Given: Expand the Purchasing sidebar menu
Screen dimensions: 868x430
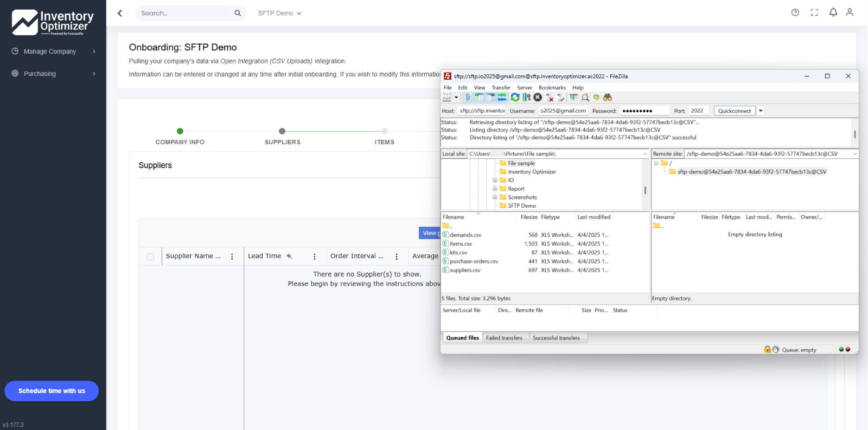Looking at the screenshot, I should (x=53, y=74).
